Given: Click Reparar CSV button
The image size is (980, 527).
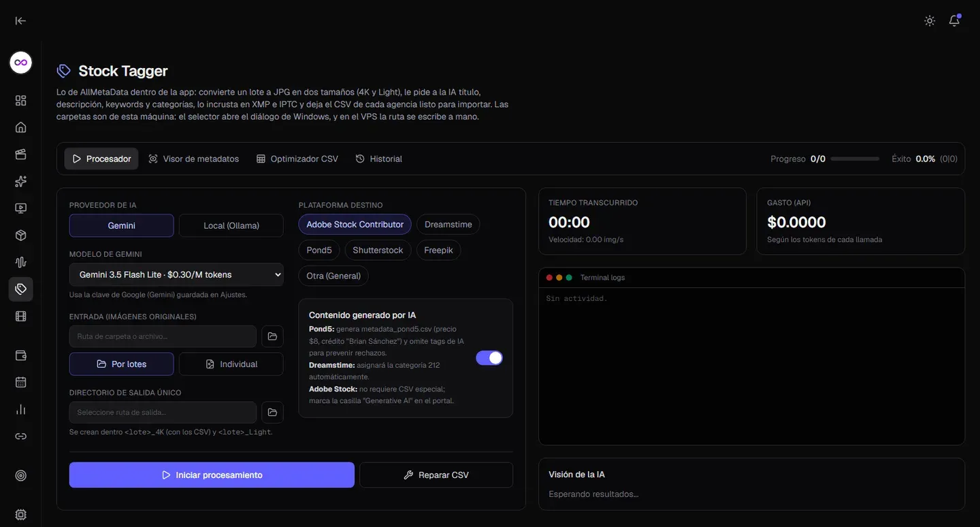Looking at the screenshot, I should tap(436, 475).
